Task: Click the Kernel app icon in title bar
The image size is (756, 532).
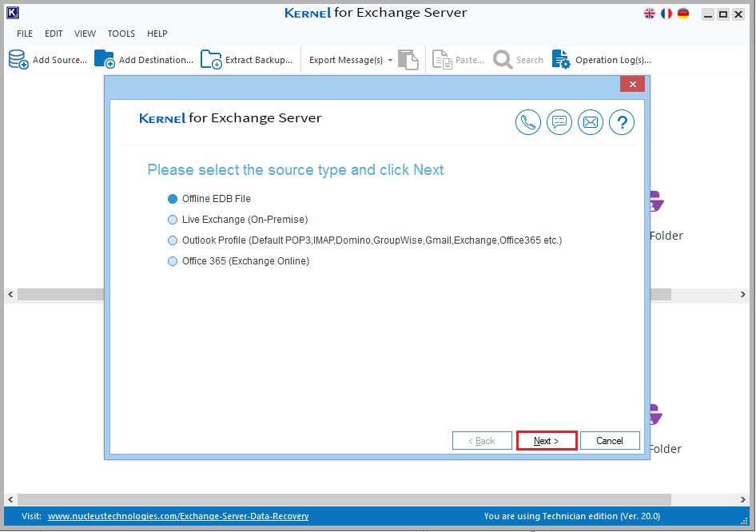Action: click(13, 13)
